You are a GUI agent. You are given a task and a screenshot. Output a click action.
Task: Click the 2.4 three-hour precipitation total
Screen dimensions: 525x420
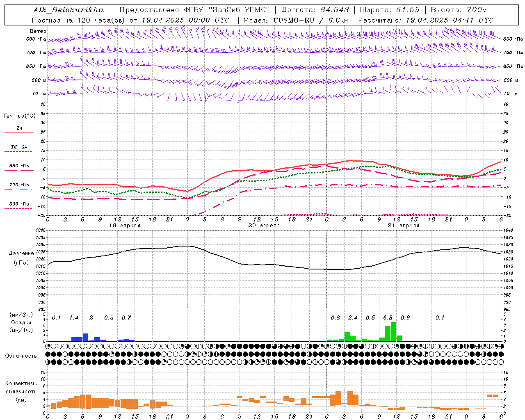[x=353, y=318]
